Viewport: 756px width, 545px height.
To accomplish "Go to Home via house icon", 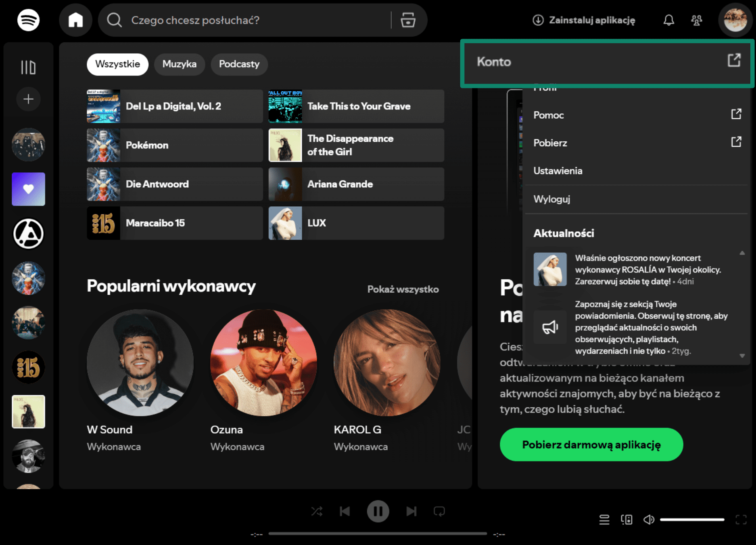I will tap(75, 20).
